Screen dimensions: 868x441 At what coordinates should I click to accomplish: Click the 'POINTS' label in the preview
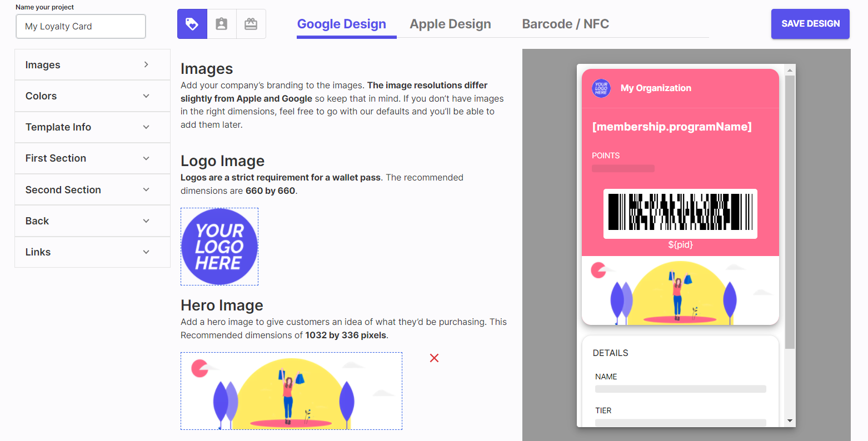point(606,156)
